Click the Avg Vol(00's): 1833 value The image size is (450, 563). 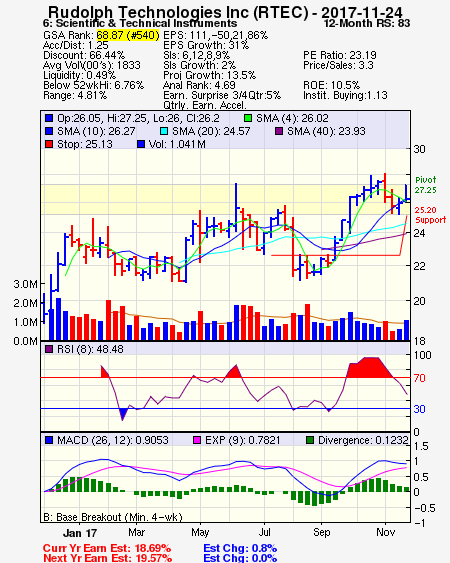[92, 65]
